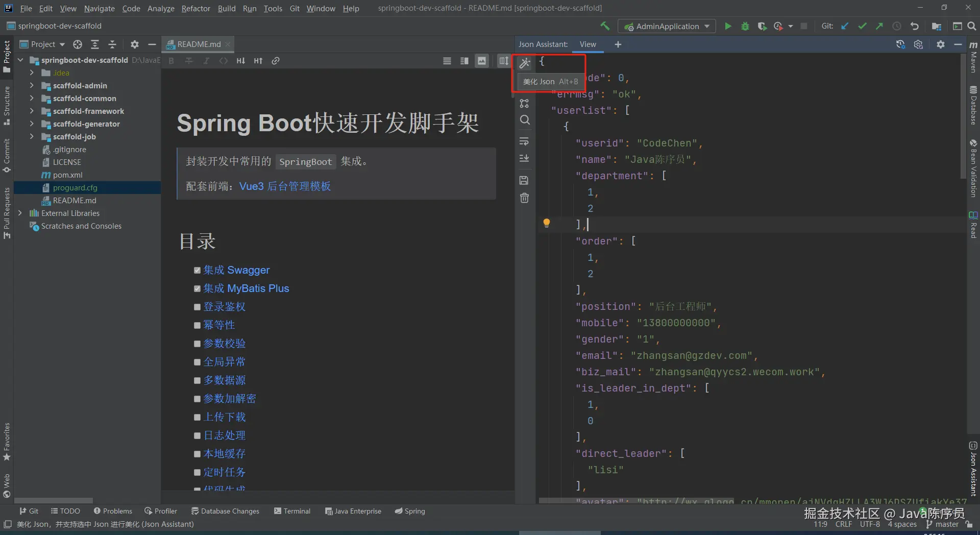Hide the Project tool window
980x535 pixels.
(x=152, y=44)
